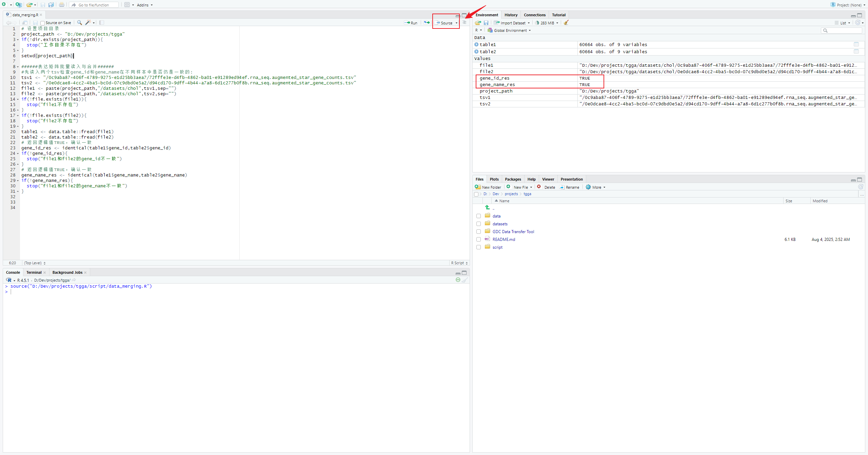Open README.md file link

click(x=504, y=240)
